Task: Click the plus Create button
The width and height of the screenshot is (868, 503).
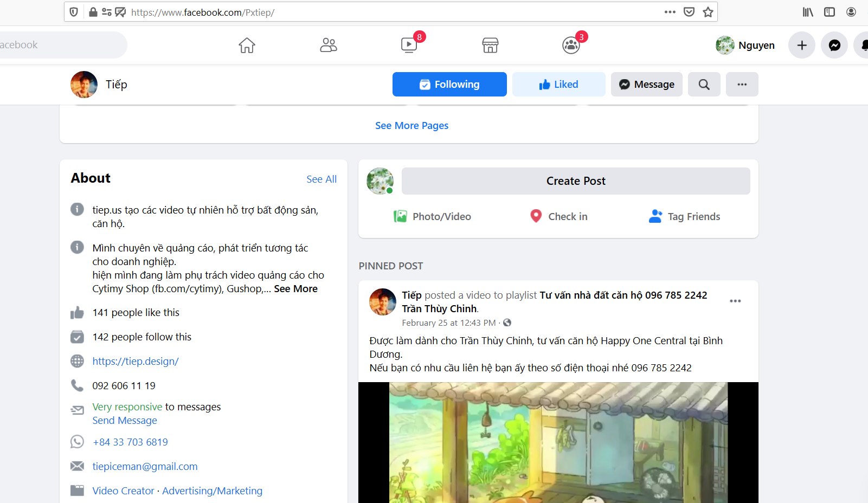Action: point(802,45)
